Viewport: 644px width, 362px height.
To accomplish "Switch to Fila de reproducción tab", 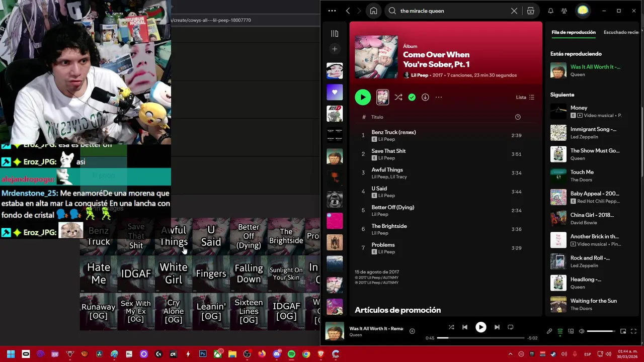I will point(574,32).
